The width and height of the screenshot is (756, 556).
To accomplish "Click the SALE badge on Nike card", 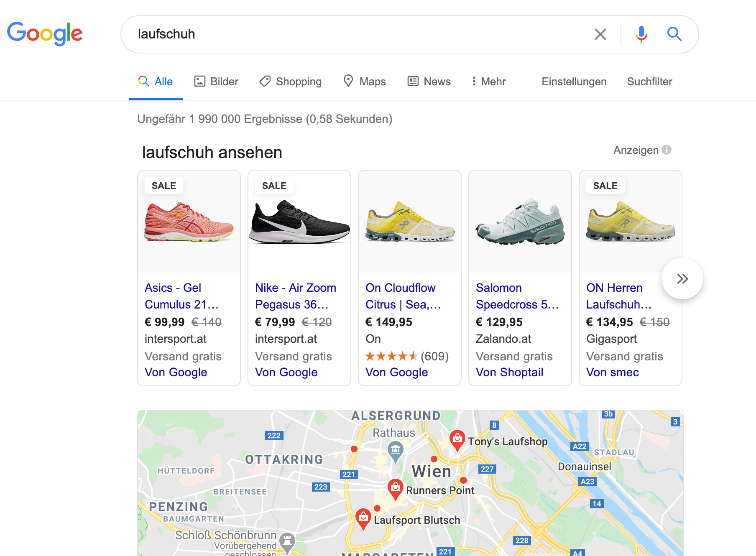I will pos(274,186).
